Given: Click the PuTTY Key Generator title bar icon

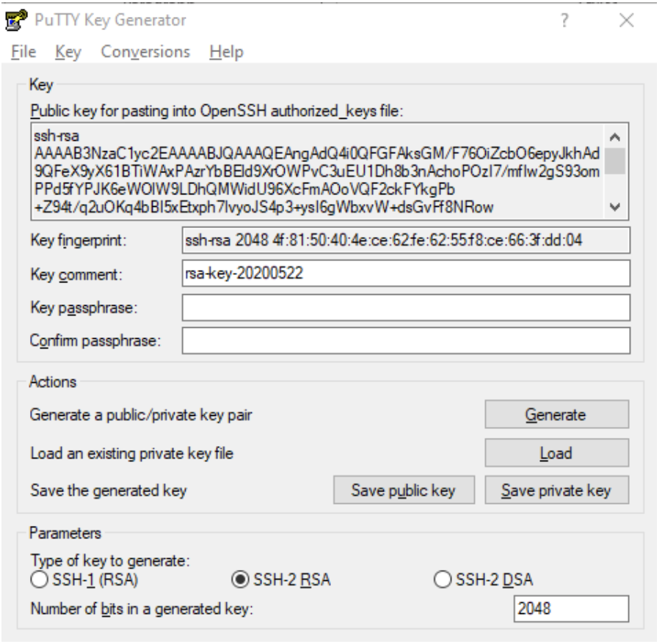Looking at the screenshot, I should (x=17, y=20).
